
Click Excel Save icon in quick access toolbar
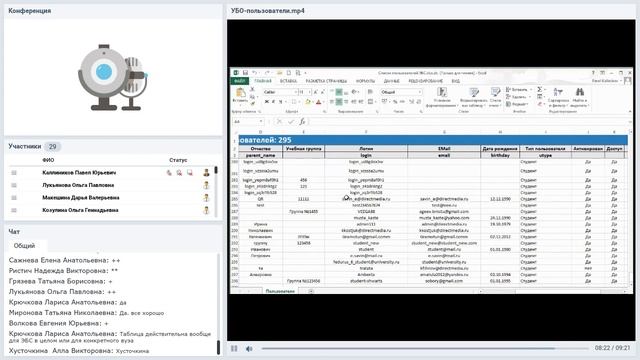(245, 73)
